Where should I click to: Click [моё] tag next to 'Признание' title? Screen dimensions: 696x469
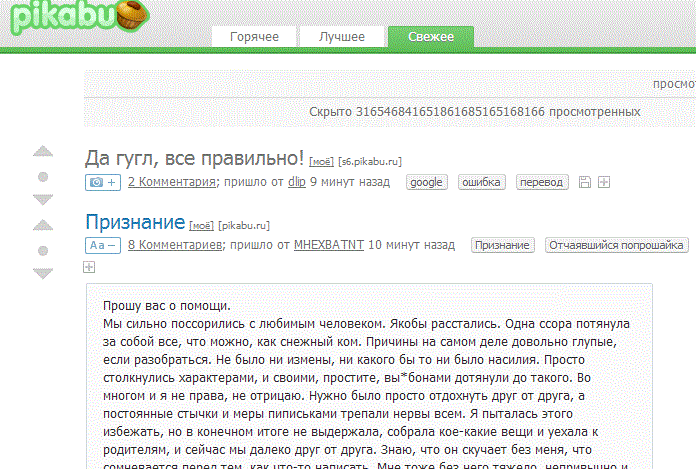pyautogui.click(x=202, y=225)
